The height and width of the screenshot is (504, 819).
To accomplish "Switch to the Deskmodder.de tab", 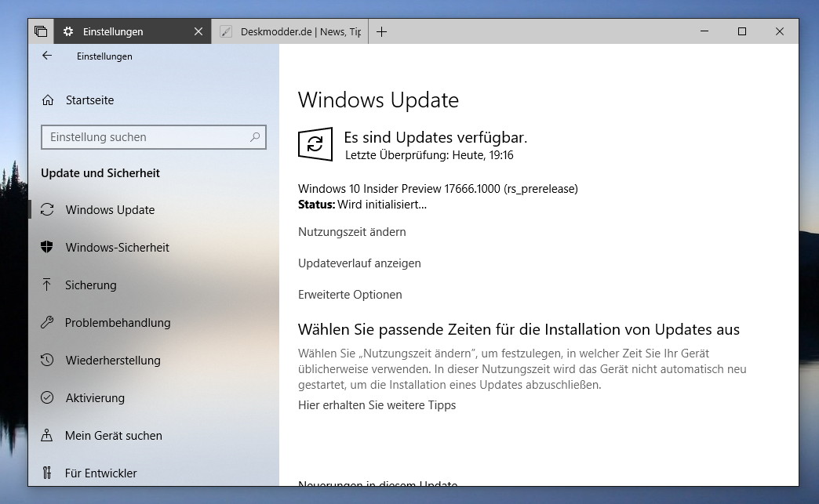I will [290, 32].
